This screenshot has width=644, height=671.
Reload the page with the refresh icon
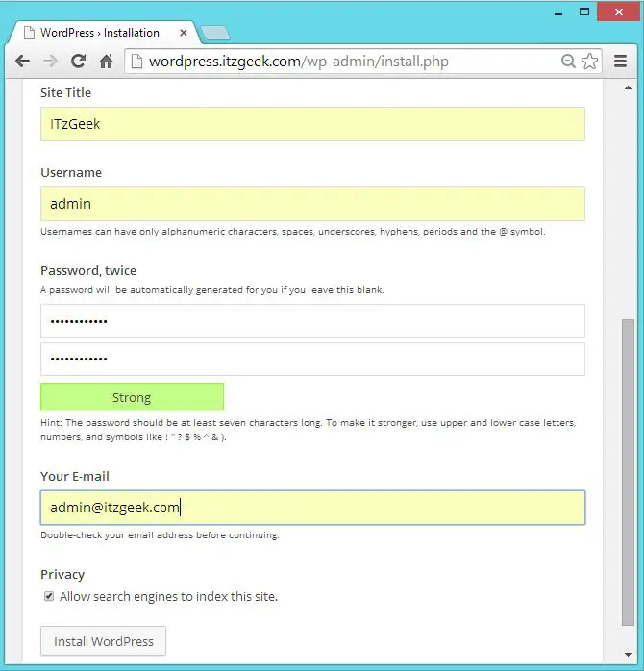[78, 62]
